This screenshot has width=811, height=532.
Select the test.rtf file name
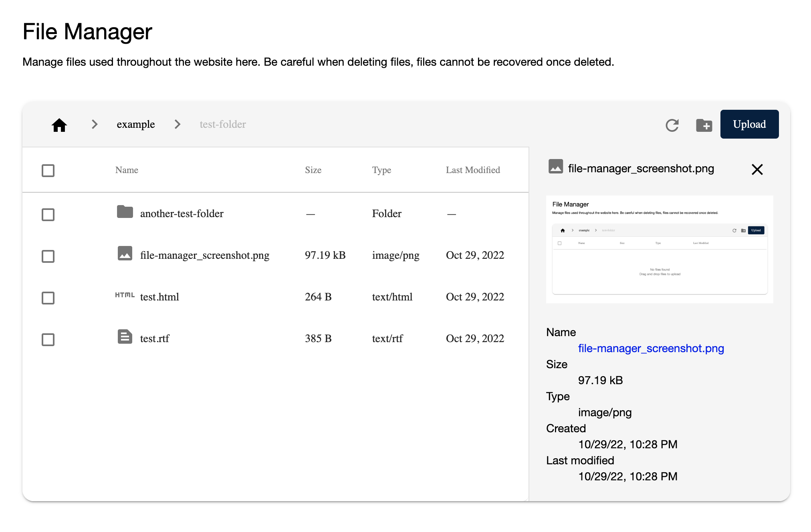point(155,339)
